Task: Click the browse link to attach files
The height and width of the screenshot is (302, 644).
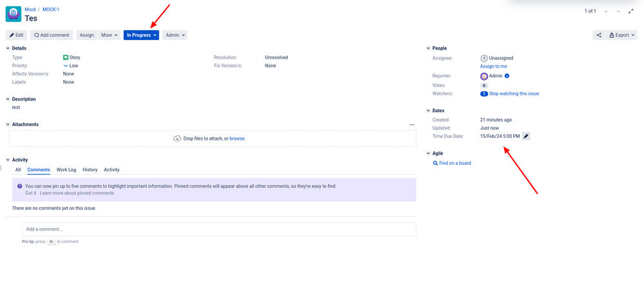Action: [x=237, y=138]
